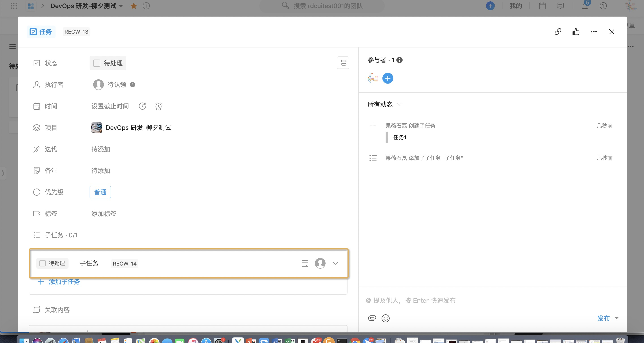Like the task with thumbs-up icon

tap(576, 32)
